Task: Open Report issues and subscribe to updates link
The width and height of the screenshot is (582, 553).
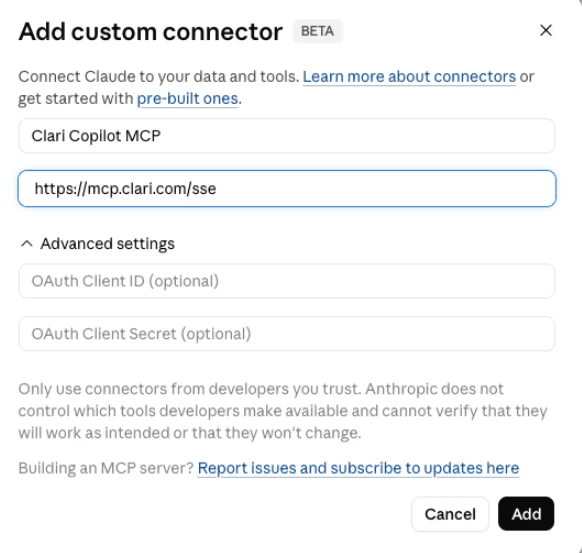Action: click(358, 468)
